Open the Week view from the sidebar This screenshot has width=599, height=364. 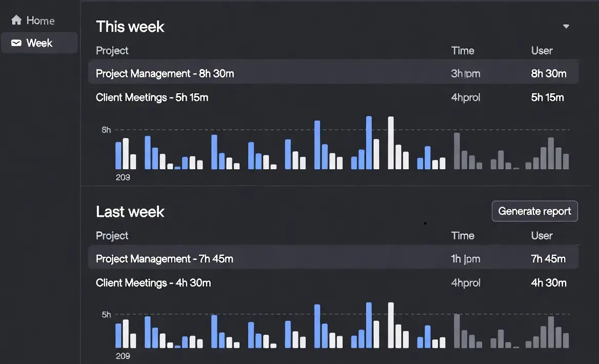coord(39,43)
